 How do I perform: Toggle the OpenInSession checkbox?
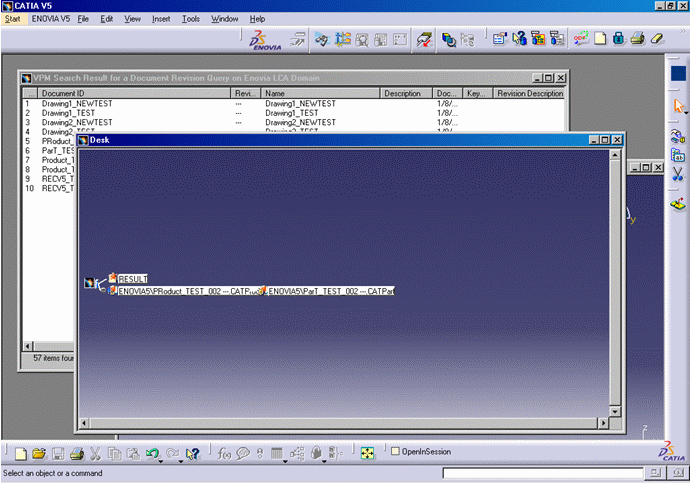pos(396,453)
